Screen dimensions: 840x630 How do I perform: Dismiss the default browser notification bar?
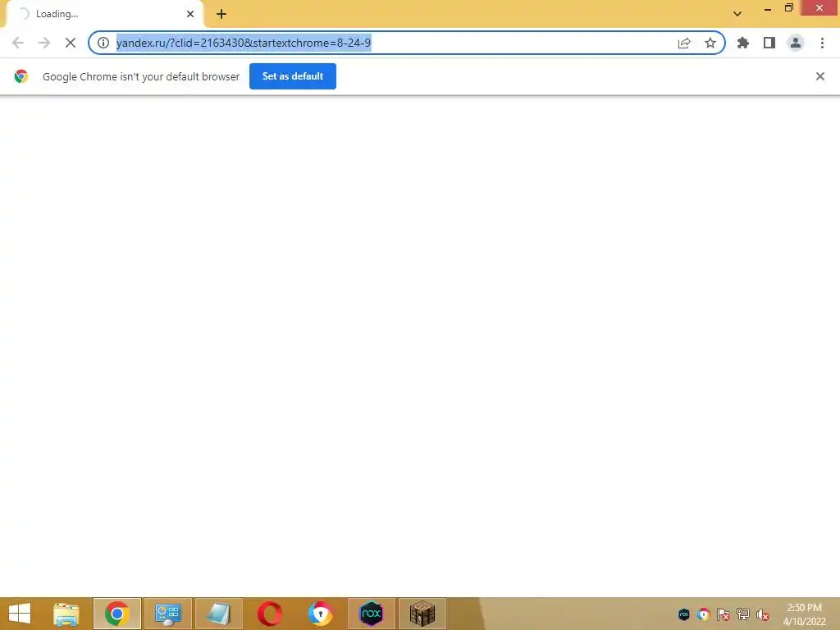coord(820,76)
